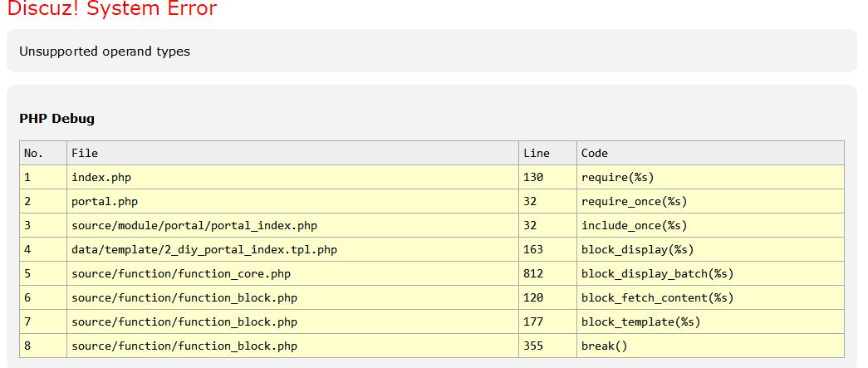Viewport: 868px width, 368px height.
Task: Select the 'No.' column header
Action: pos(33,153)
